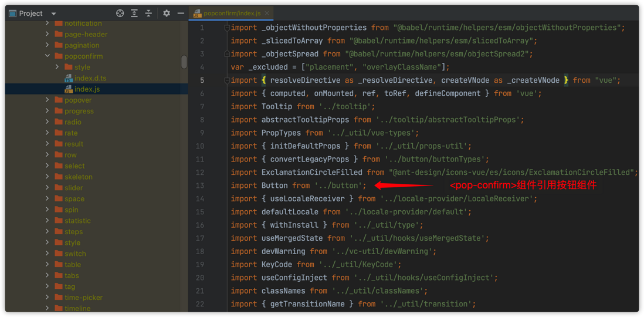Click the '../button' import path on line 13

pos(338,186)
